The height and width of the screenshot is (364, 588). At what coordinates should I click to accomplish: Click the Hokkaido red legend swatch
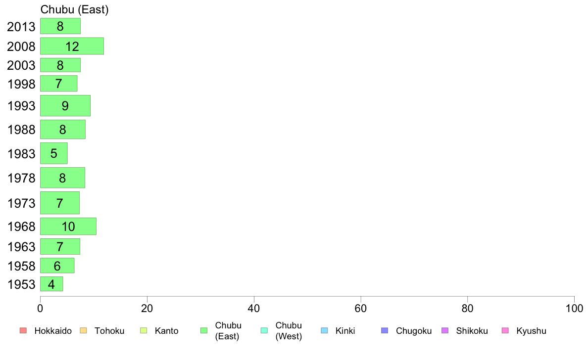click(23, 330)
